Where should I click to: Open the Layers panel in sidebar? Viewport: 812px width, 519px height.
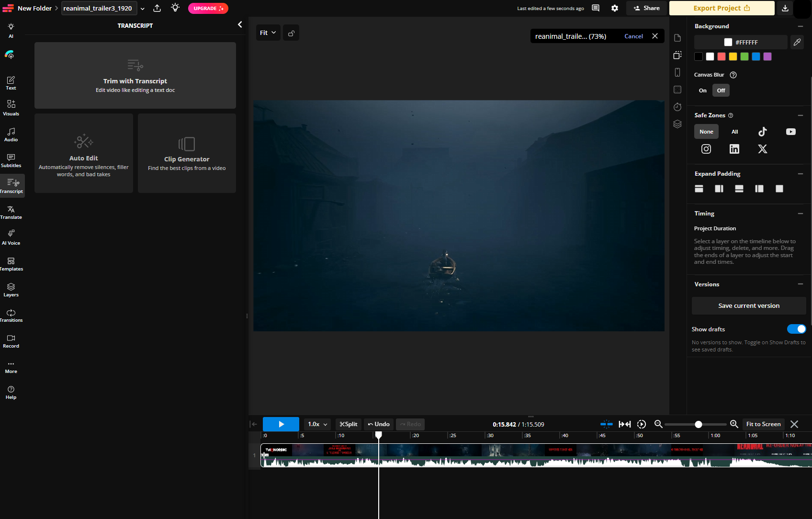point(11,290)
